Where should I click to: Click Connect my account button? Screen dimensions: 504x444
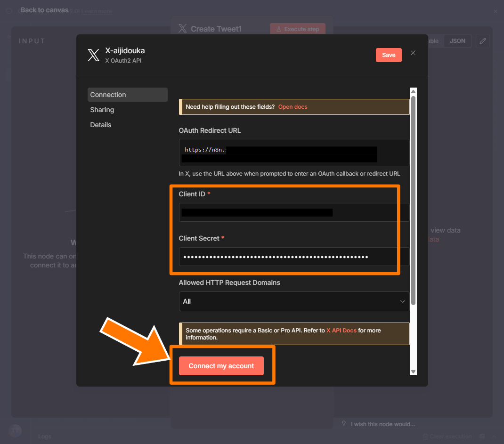click(x=221, y=366)
